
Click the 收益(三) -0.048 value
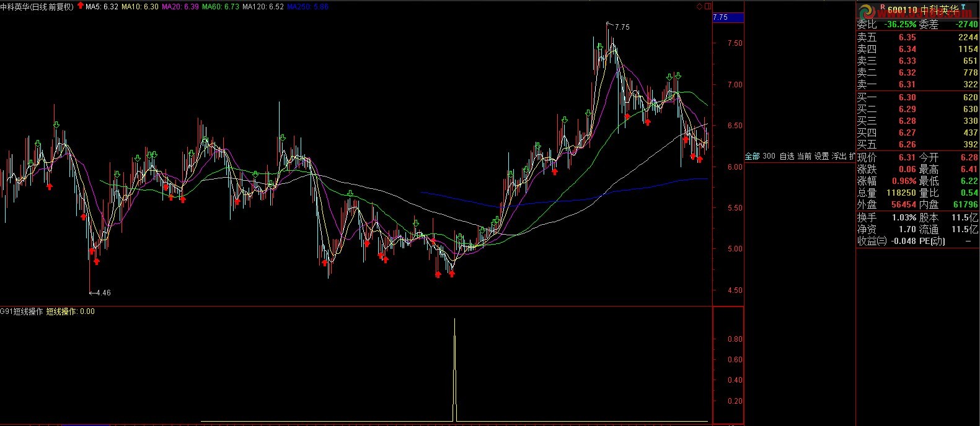[903, 241]
